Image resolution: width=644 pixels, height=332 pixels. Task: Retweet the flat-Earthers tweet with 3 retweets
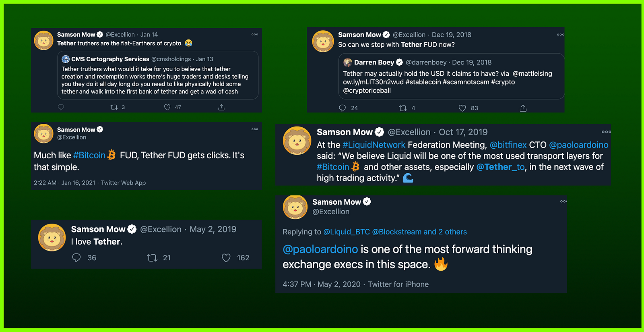tap(114, 107)
